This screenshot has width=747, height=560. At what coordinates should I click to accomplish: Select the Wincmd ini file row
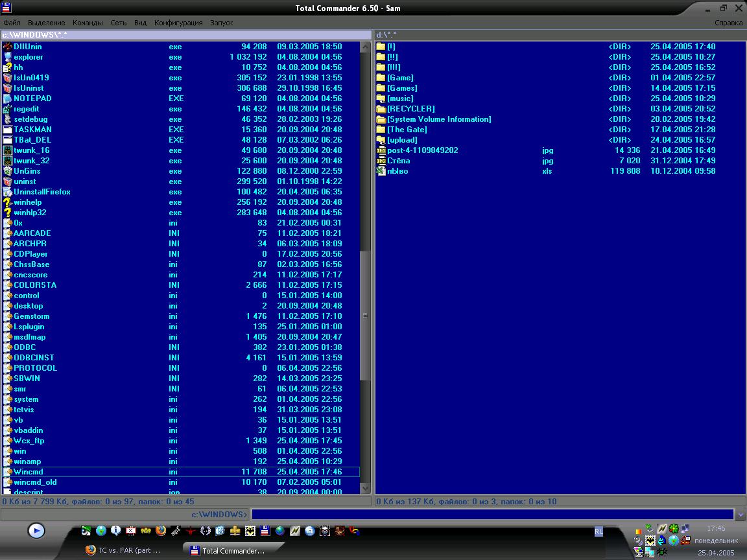[x=181, y=472]
